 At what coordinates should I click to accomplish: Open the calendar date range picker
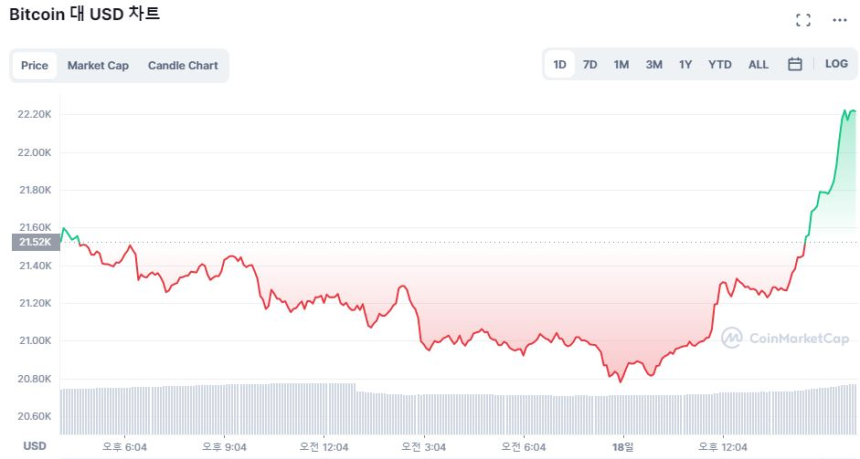795,64
